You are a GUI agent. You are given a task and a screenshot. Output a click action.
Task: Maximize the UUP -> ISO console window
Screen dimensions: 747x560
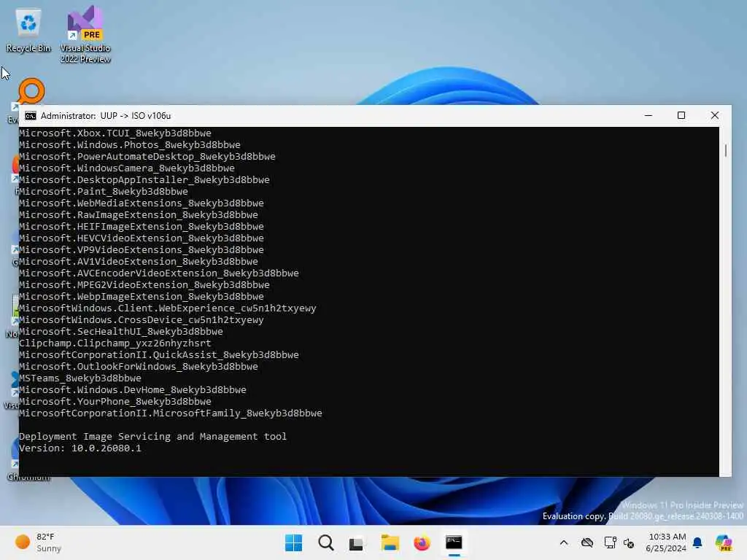click(x=681, y=116)
